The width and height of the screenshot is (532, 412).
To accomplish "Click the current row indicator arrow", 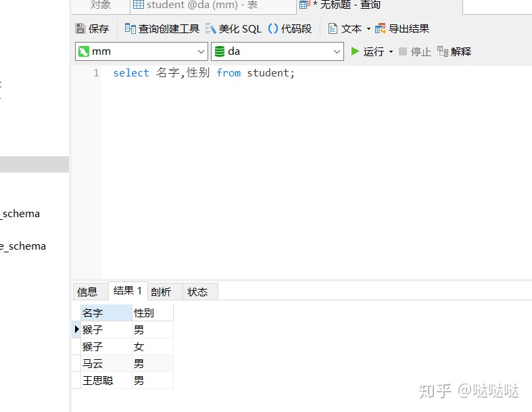I will click(x=76, y=329).
